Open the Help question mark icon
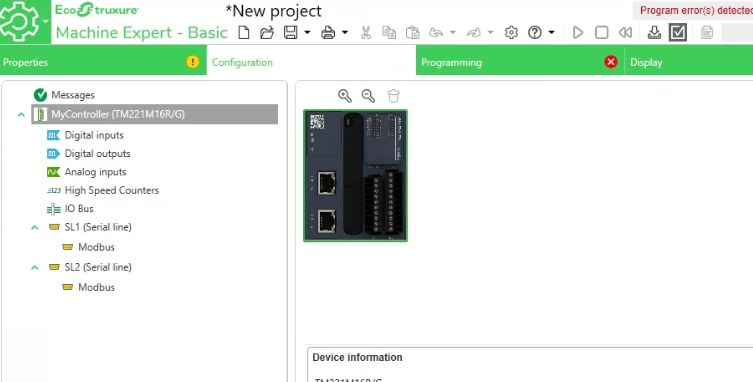753x382 pixels. point(534,33)
